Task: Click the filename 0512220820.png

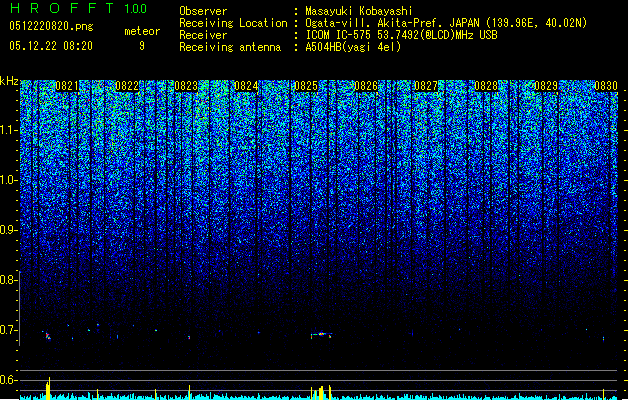Action: tap(51, 27)
